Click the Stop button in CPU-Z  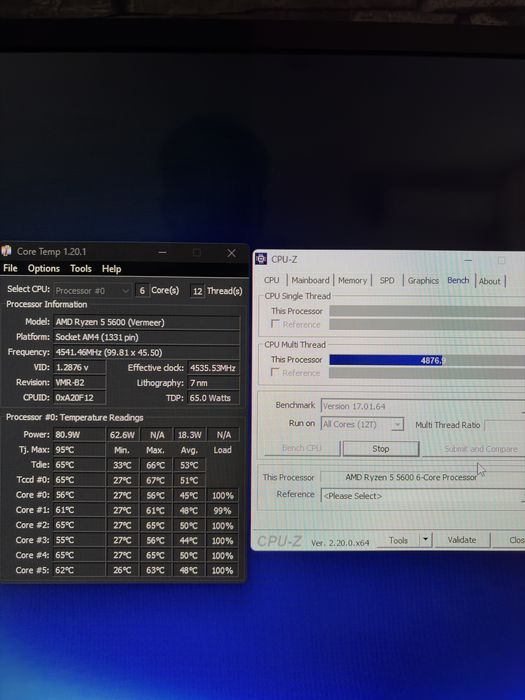(x=381, y=449)
